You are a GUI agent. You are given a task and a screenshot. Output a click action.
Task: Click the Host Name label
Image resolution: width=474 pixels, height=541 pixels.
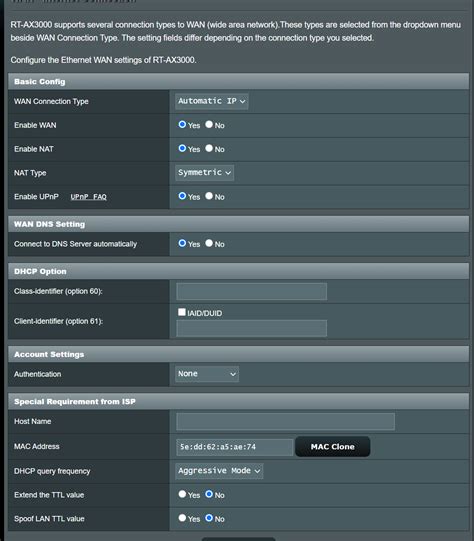click(32, 421)
